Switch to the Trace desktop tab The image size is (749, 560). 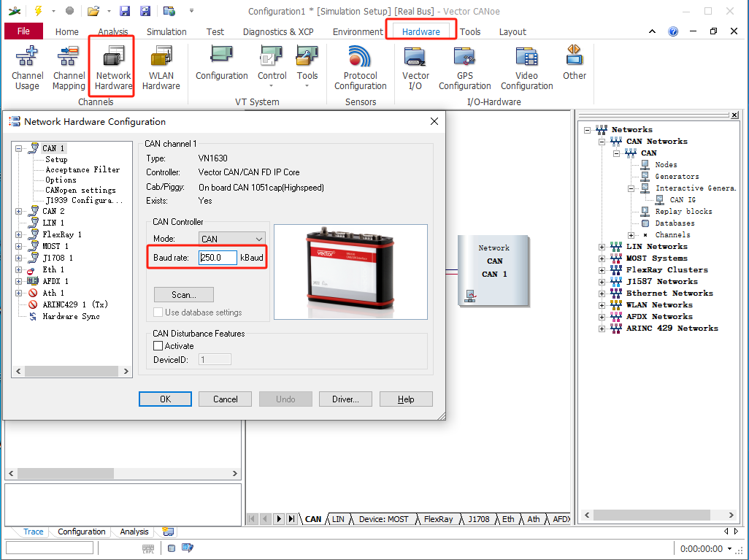click(33, 532)
